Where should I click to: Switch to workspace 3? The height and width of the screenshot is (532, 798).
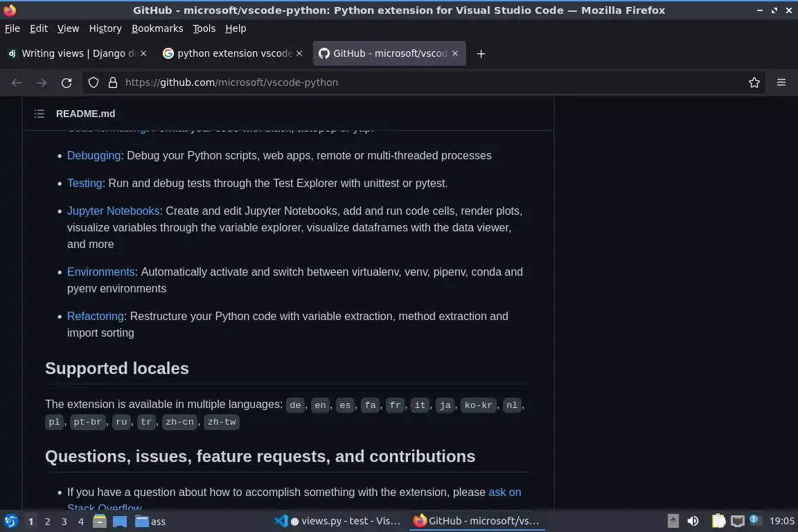(64, 522)
